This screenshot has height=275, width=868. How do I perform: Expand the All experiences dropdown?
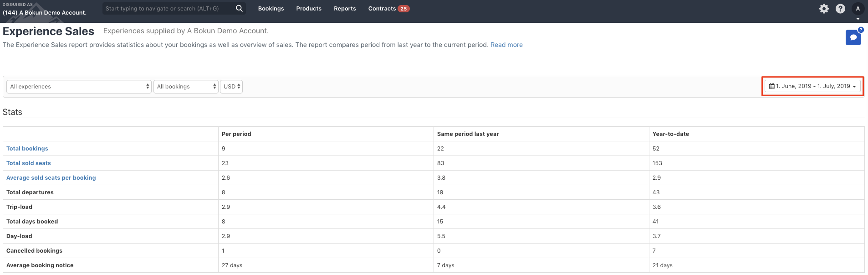(79, 87)
